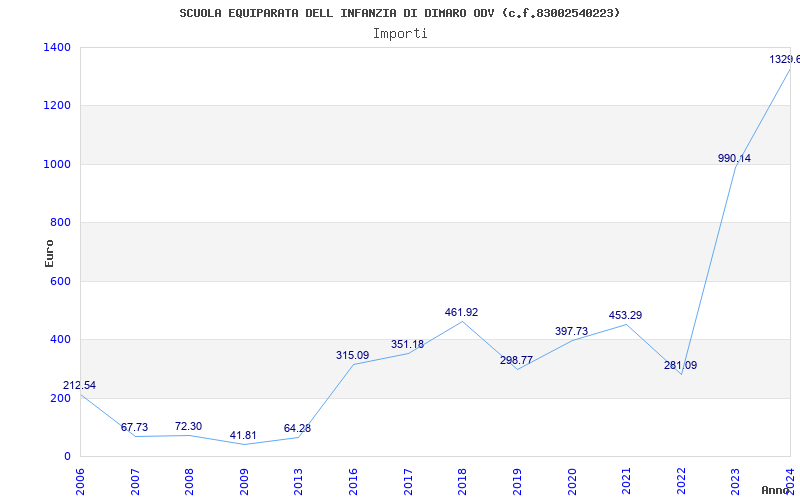Click the chart title SCUOLA EQUIPARATA DELL INFANZIA

400,13
